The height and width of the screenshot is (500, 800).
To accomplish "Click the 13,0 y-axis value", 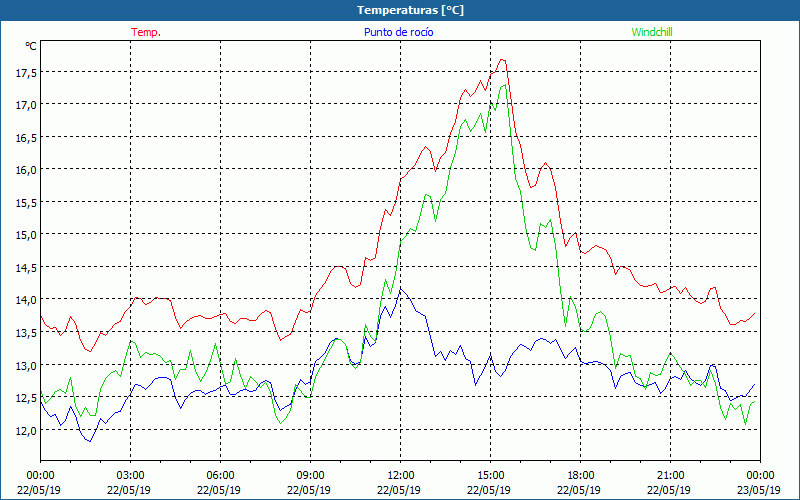I will pyautogui.click(x=26, y=366).
